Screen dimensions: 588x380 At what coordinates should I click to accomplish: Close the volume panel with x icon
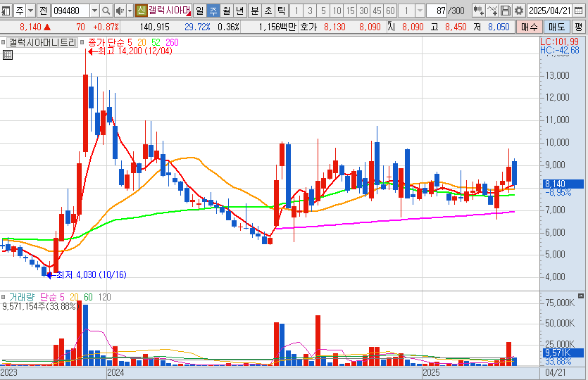coord(581,296)
